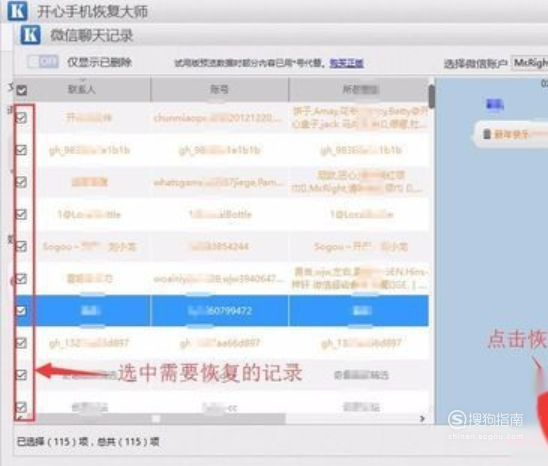Click the vertical scrollbar thumb of the table
Viewport: 548px width, 466px height.
click(432, 96)
